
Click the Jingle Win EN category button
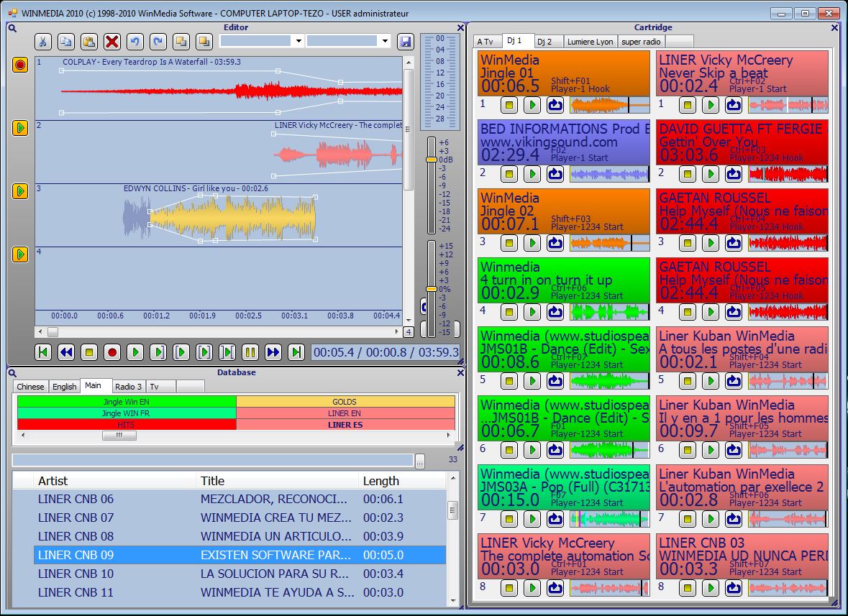[x=127, y=402]
